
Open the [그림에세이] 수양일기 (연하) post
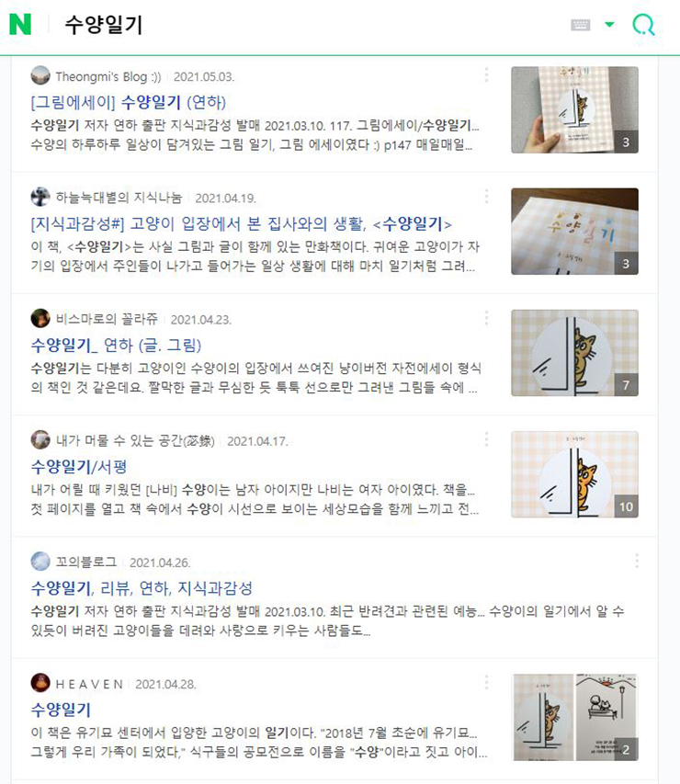(129, 103)
